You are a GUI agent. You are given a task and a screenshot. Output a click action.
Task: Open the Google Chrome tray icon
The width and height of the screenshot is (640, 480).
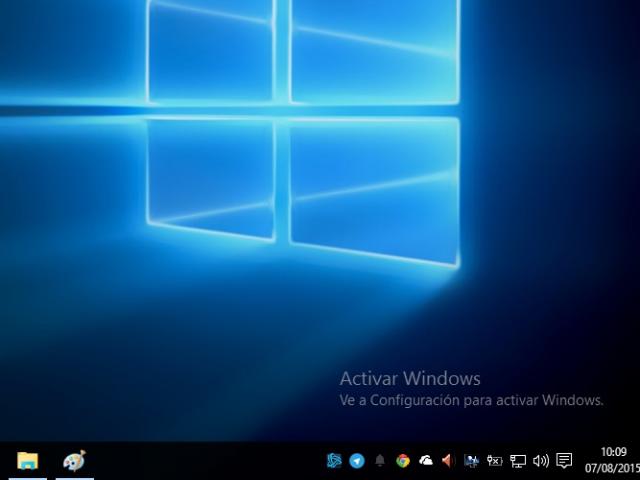403,461
